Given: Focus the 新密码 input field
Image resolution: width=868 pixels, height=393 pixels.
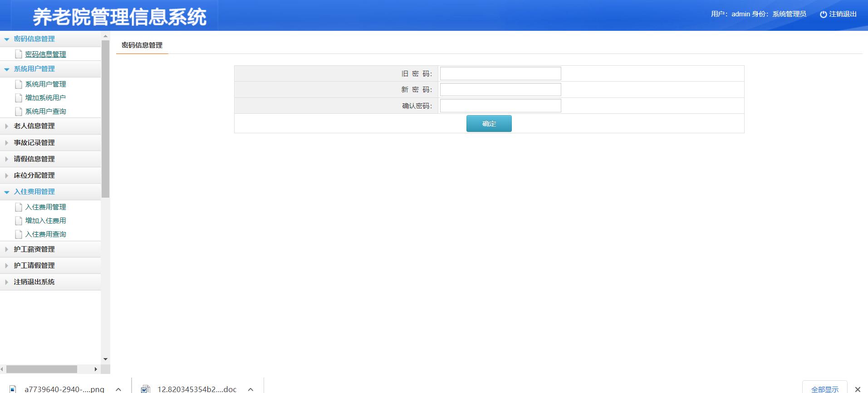Looking at the screenshot, I should tap(500, 90).
